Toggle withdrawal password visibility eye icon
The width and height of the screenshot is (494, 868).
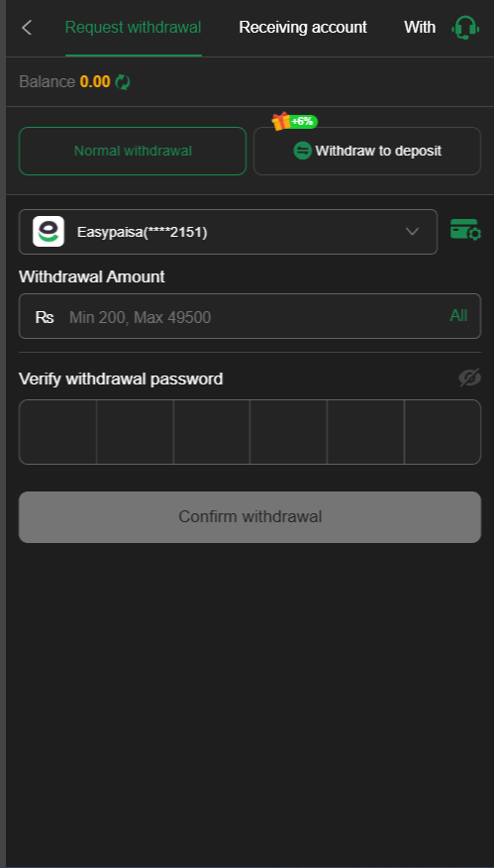(x=469, y=379)
